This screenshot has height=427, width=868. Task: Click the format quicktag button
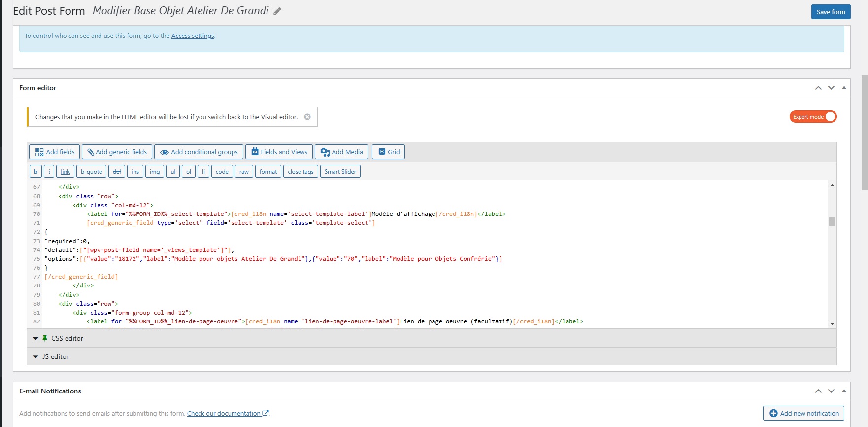[x=268, y=171]
